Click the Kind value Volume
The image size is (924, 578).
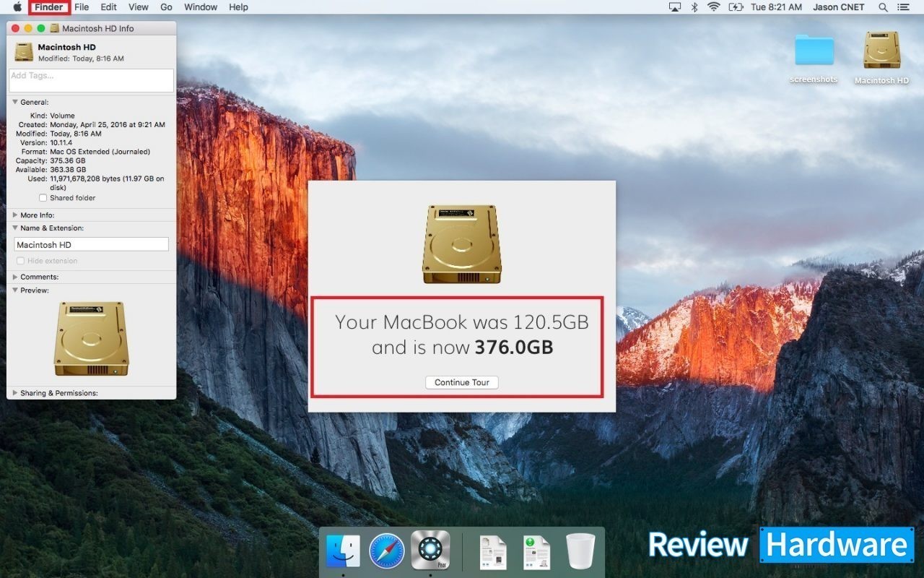tap(62, 116)
